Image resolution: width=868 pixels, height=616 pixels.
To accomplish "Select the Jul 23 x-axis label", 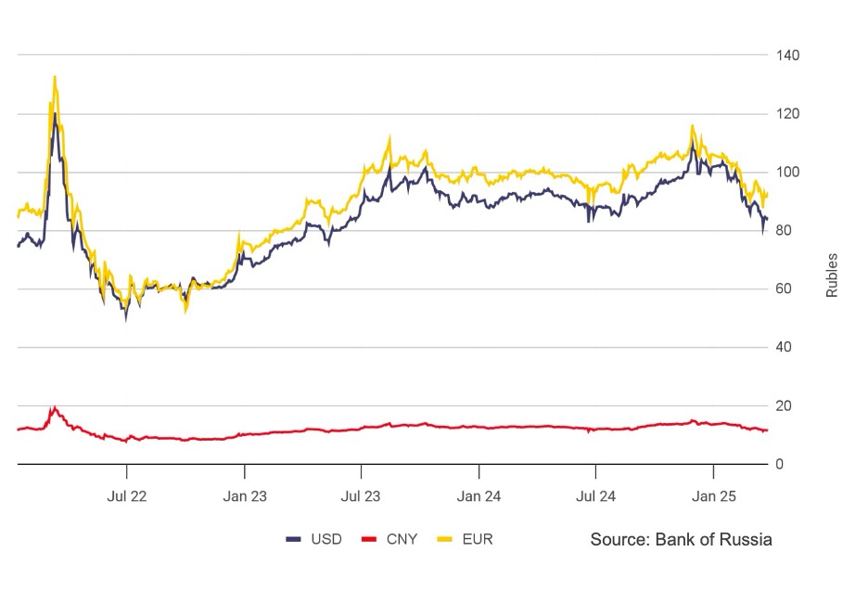I will 362,496.
